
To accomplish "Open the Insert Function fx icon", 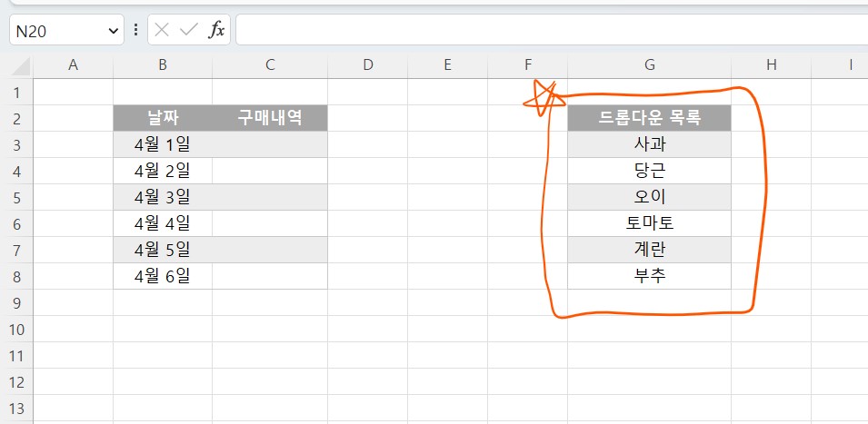I will pyautogui.click(x=216, y=30).
